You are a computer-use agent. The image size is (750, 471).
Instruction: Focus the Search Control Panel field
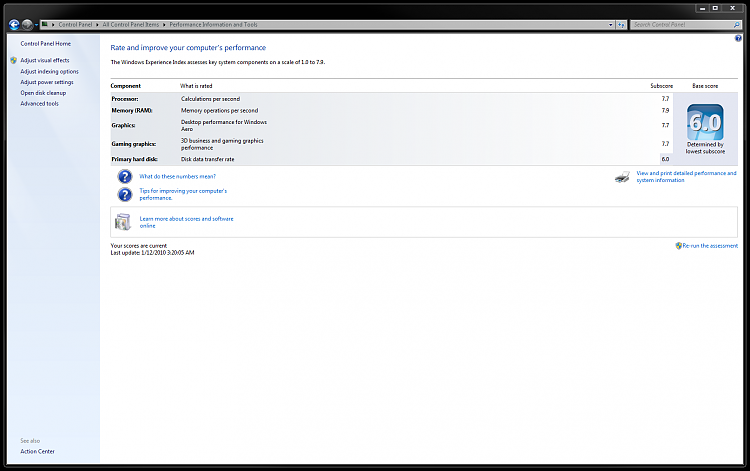pyautogui.click(x=683, y=24)
